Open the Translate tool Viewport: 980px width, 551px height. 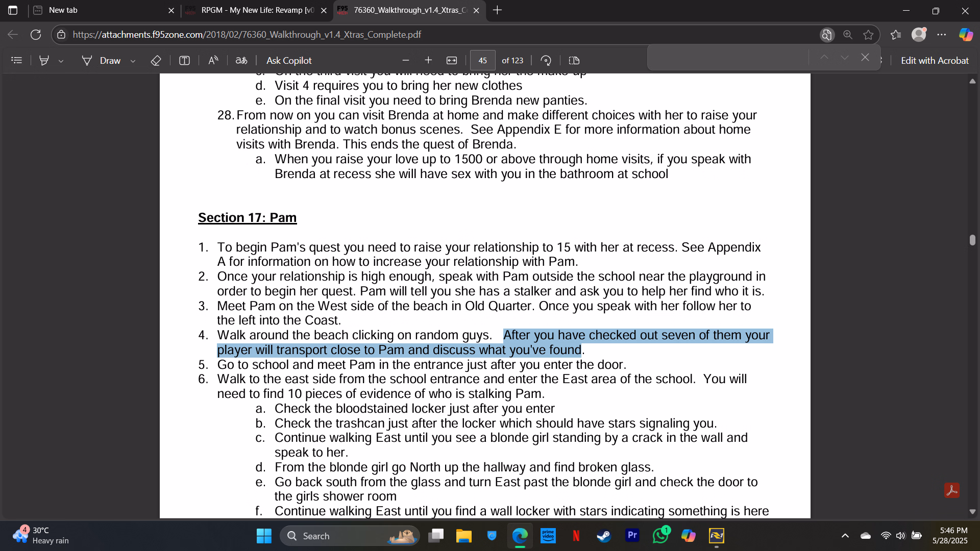coord(241,60)
